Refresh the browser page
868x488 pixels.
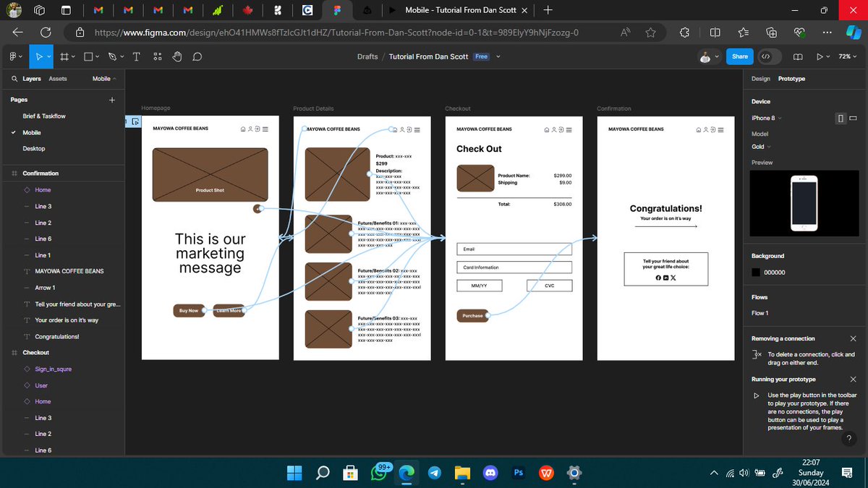[x=46, y=32]
